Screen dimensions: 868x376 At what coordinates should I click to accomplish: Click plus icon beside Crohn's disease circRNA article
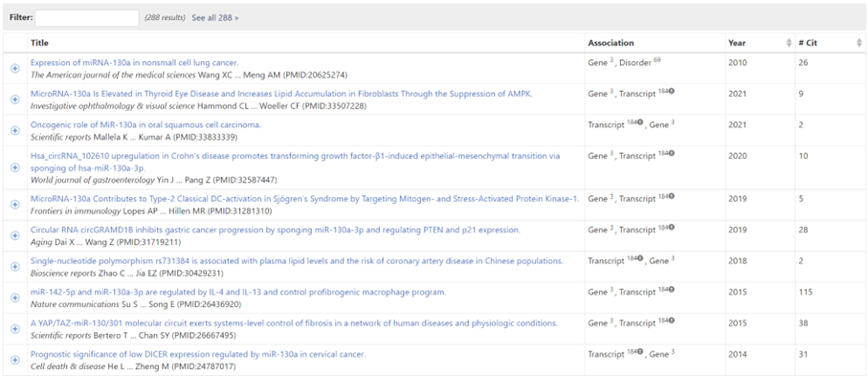coord(15,167)
